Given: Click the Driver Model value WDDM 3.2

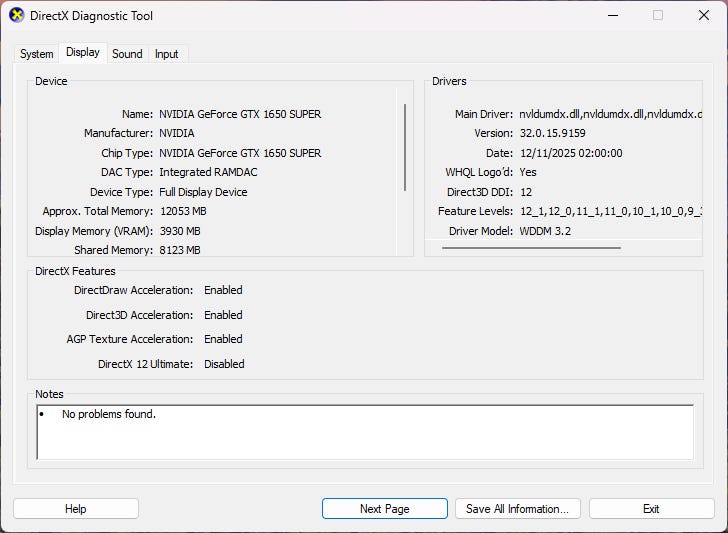Looking at the screenshot, I should [545, 231].
